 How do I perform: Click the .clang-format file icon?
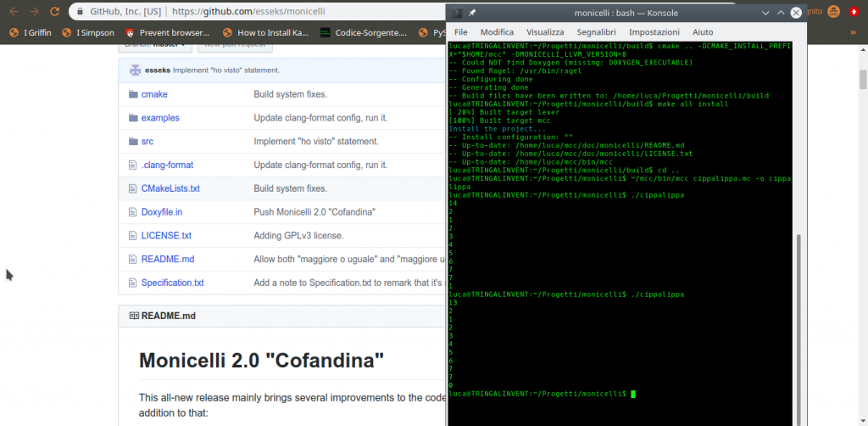tap(132, 165)
